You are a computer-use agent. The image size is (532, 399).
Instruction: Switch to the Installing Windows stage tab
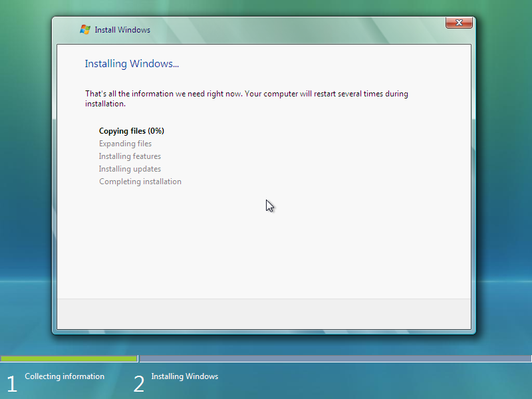pos(184,376)
